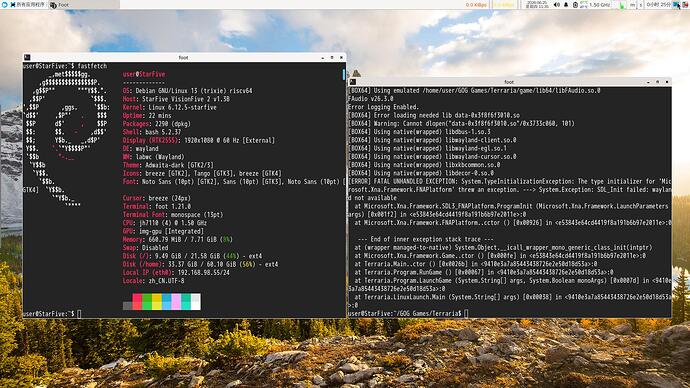This screenshot has width=690, height=388.
Task: Click the terminal icon in the Terraria window titlebar
Action: tap(352, 82)
